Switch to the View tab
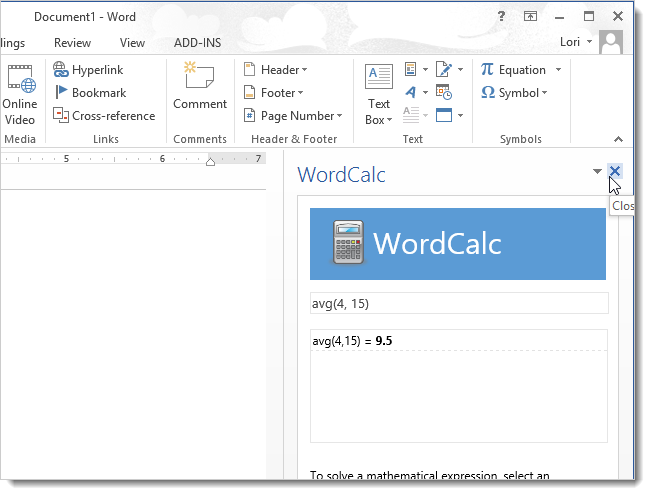The image size is (650, 495). 132,43
